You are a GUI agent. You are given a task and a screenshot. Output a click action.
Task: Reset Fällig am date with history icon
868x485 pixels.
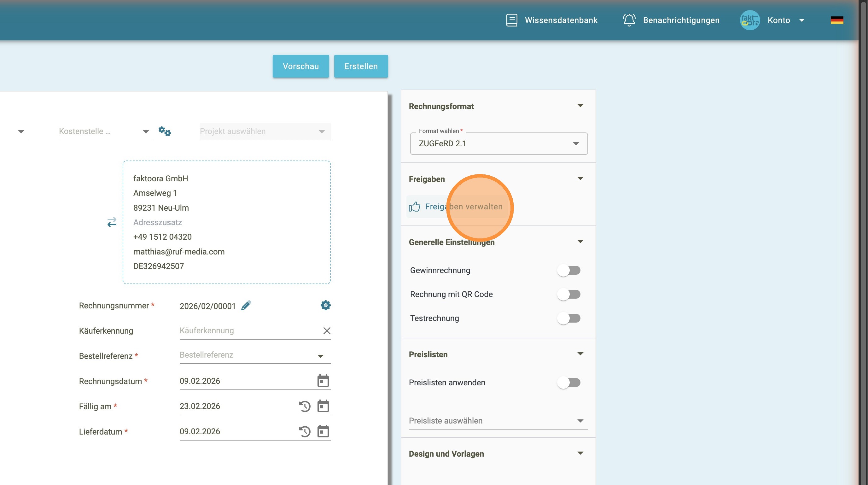[305, 406]
